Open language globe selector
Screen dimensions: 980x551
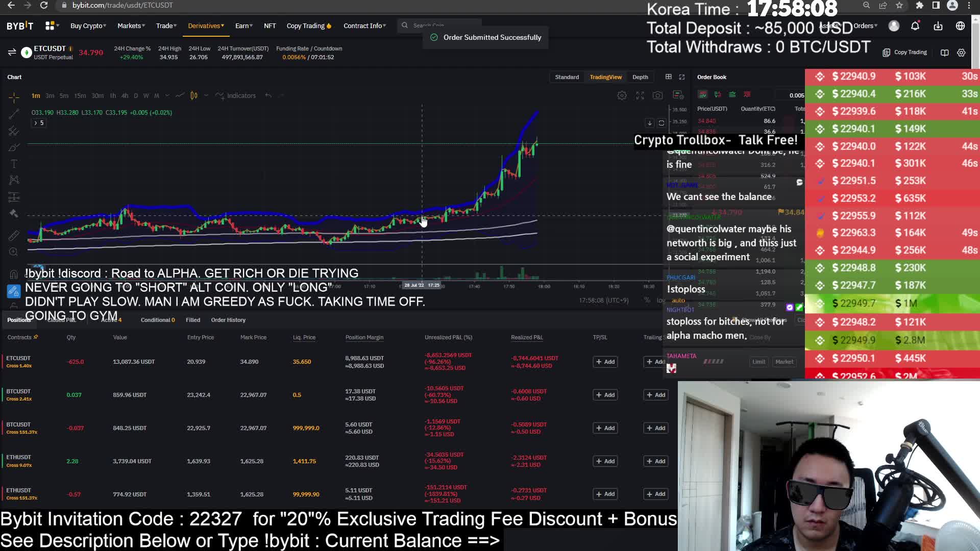point(961,26)
